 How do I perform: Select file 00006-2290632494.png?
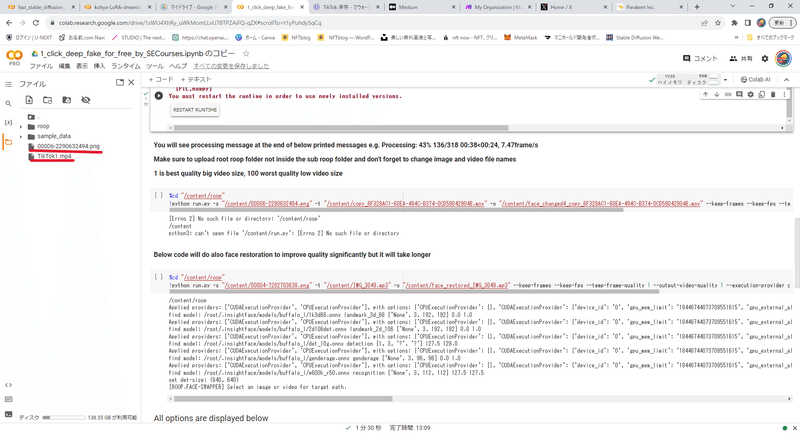pyautogui.click(x=68, y=146)
